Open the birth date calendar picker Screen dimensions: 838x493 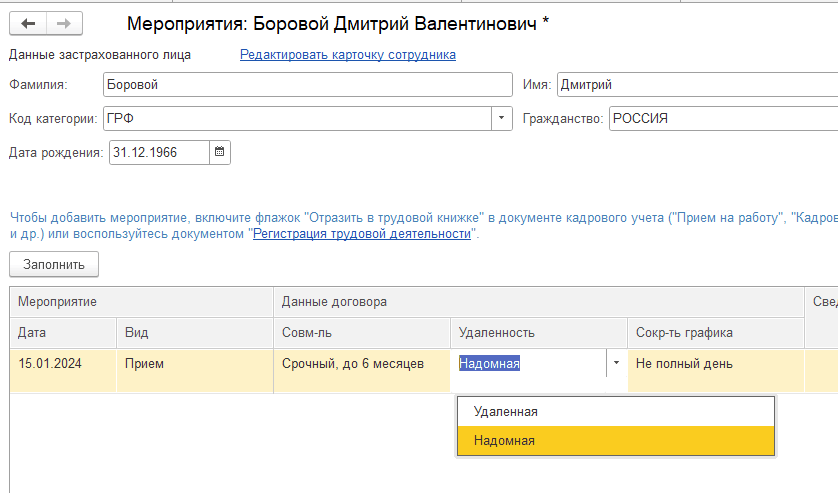[x=221, y=153]
